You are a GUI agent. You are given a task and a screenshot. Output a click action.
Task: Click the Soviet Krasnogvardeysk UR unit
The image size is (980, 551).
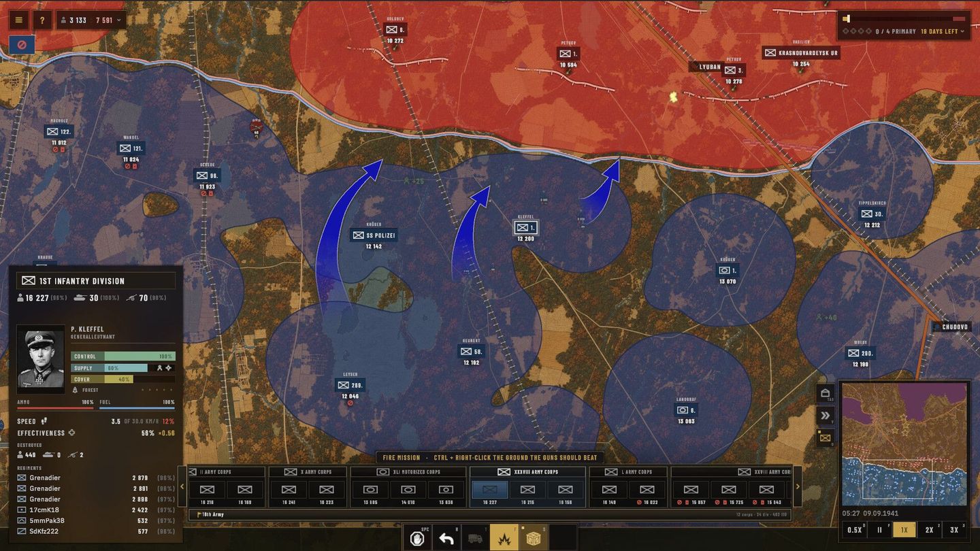point(801,52)
